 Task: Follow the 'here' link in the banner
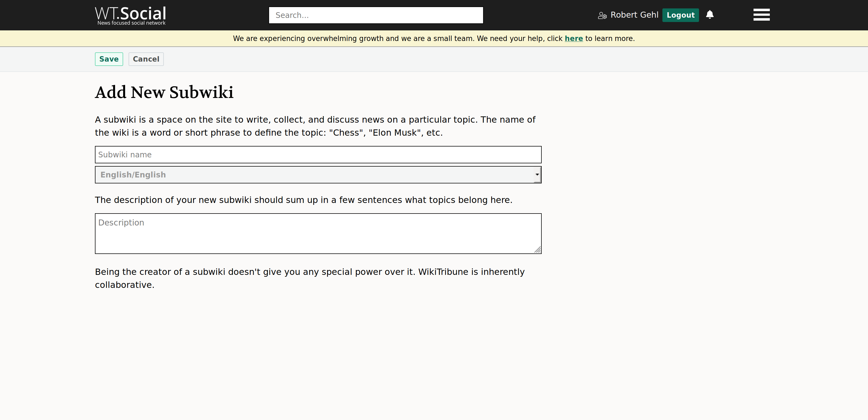pyautogui.click(x=573, y=39)
